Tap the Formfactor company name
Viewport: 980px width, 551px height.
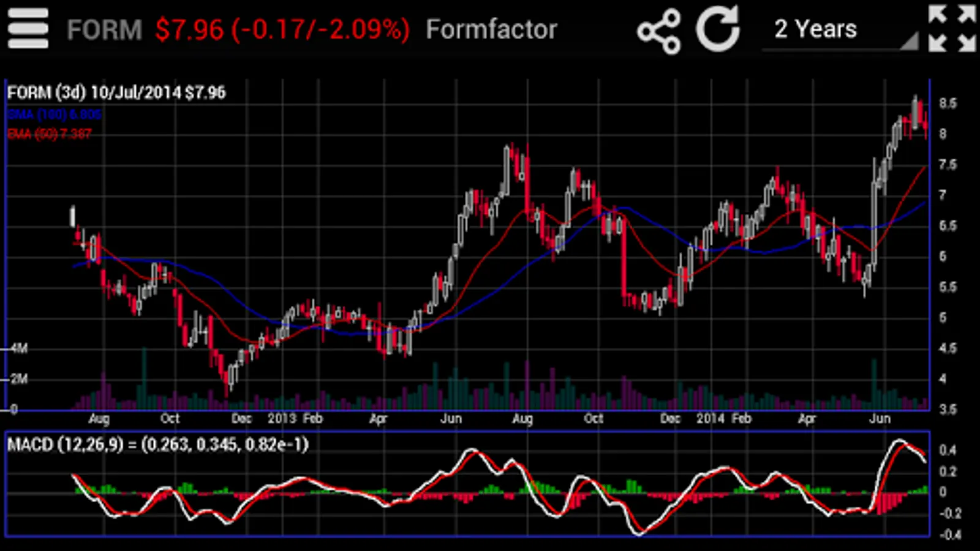pyautogui.click(x=491, y=29)
